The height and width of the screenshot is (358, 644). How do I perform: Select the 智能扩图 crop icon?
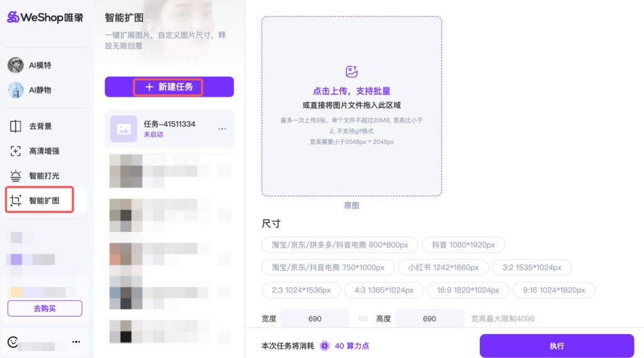[x=16, y=200]
